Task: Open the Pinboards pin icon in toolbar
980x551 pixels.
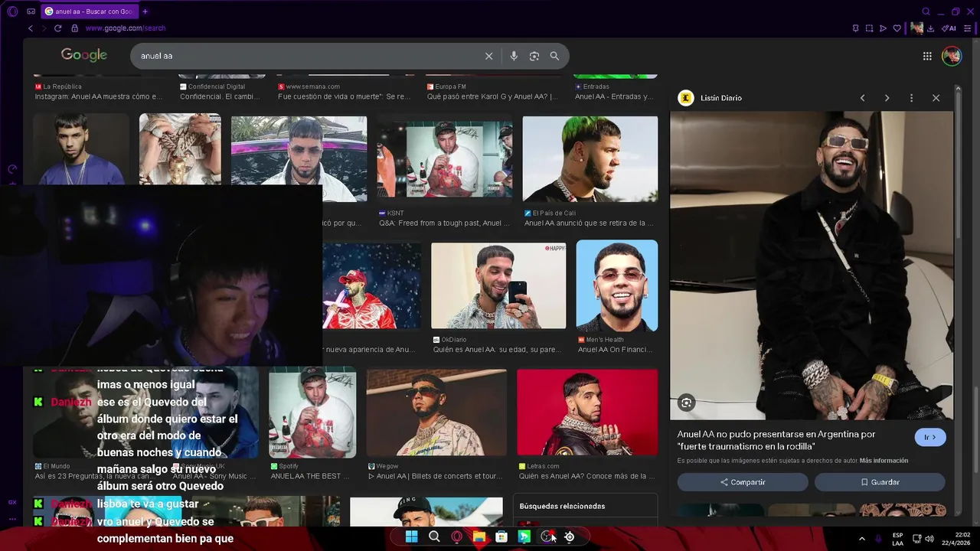Action: pos(855,28)
